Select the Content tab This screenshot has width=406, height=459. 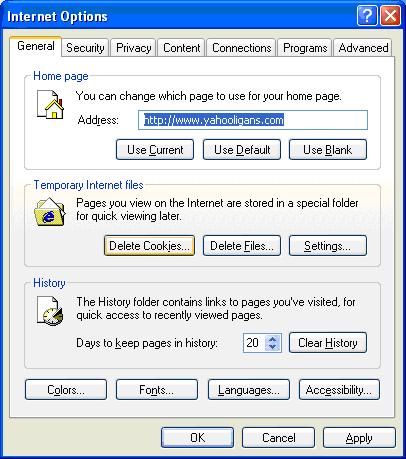click(x=181, y=48)
